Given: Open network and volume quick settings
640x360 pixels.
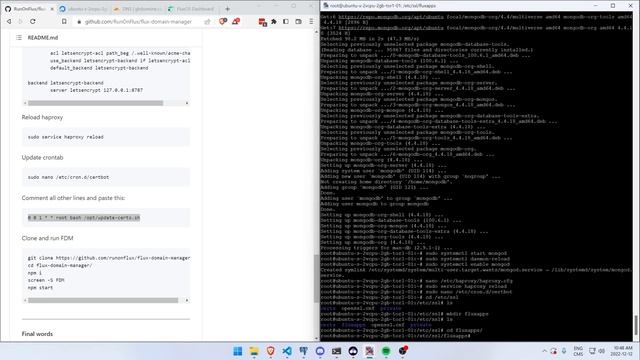Looking at the screenshot, I should click(597, 351).
